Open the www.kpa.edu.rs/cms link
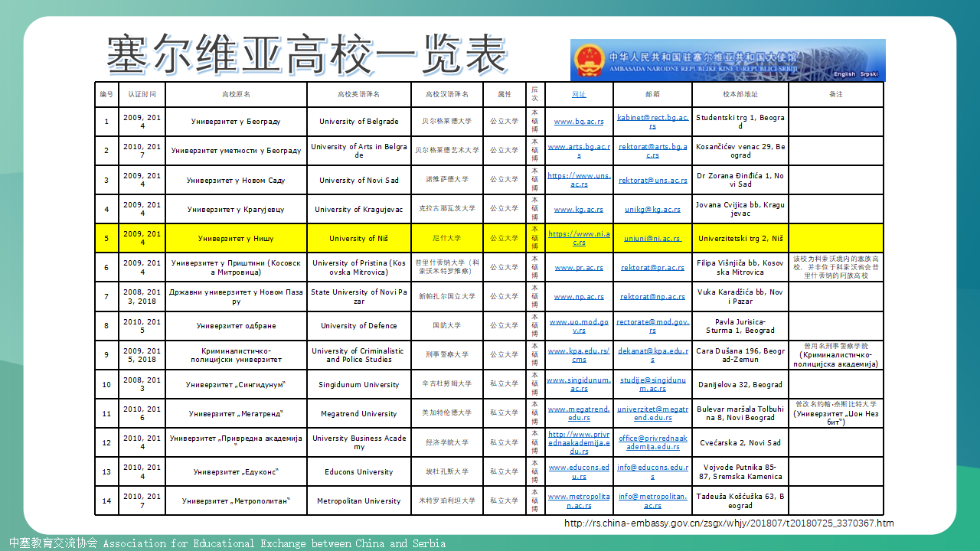Screen dimensions: 980x551 [579, 355]
